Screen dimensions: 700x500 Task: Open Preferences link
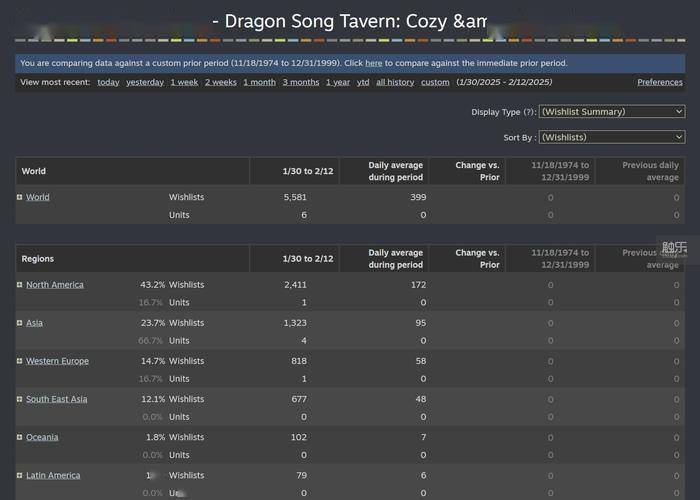point(660,82)
